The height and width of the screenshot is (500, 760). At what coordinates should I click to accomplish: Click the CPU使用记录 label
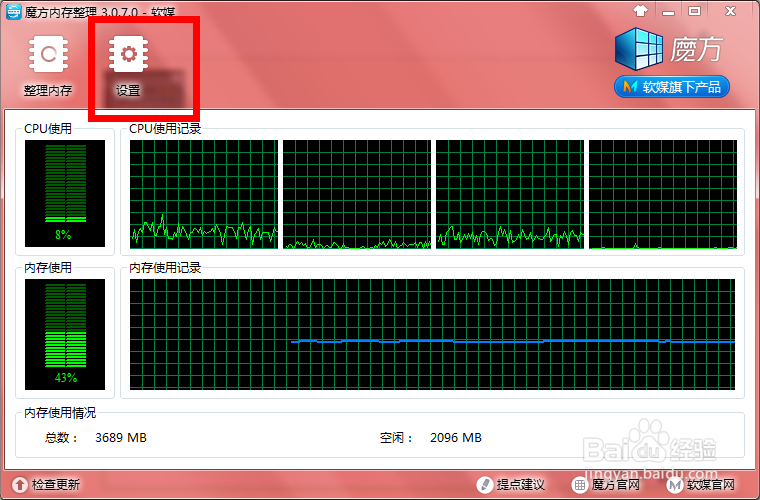(165, 128)
